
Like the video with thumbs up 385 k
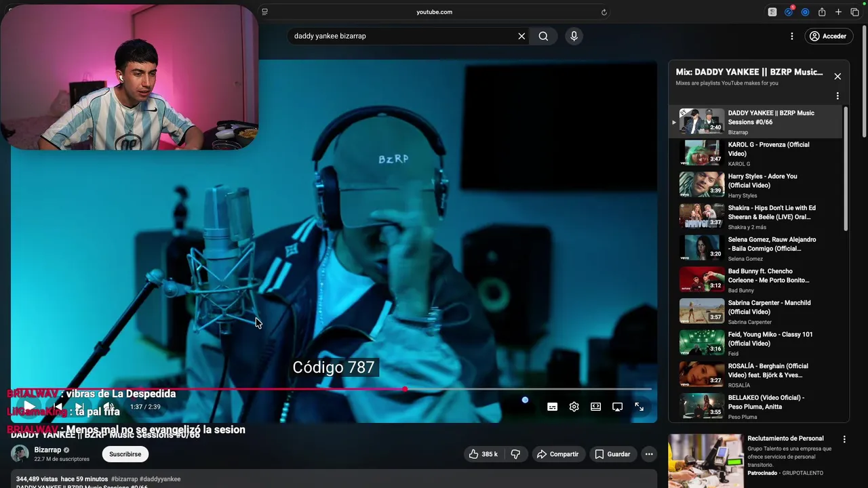tap(483, 454)
